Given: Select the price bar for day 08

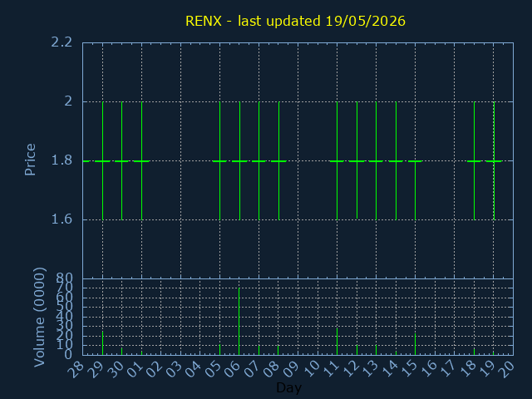Looking at the screenshot, I should point(279,160).
